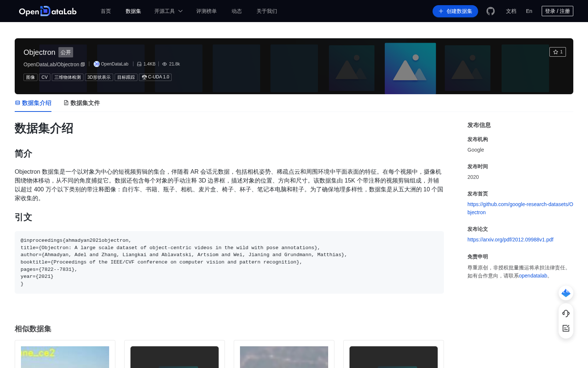Open 动态 menu item
588x368 pixels.
(x=237, y=11)
